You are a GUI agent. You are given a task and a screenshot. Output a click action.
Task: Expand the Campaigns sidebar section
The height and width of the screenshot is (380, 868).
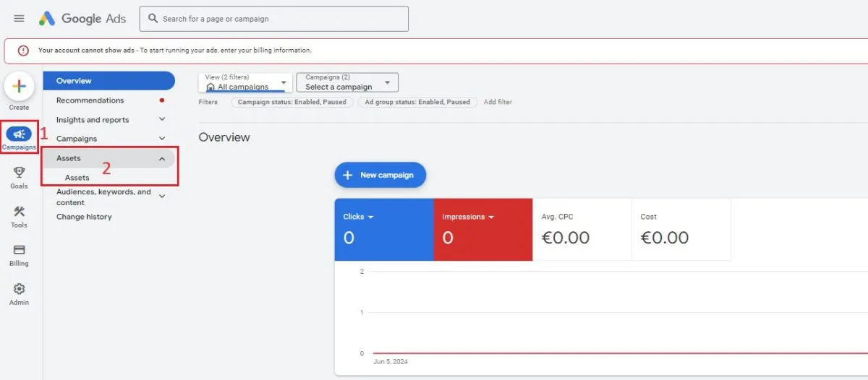pos(162,138)
